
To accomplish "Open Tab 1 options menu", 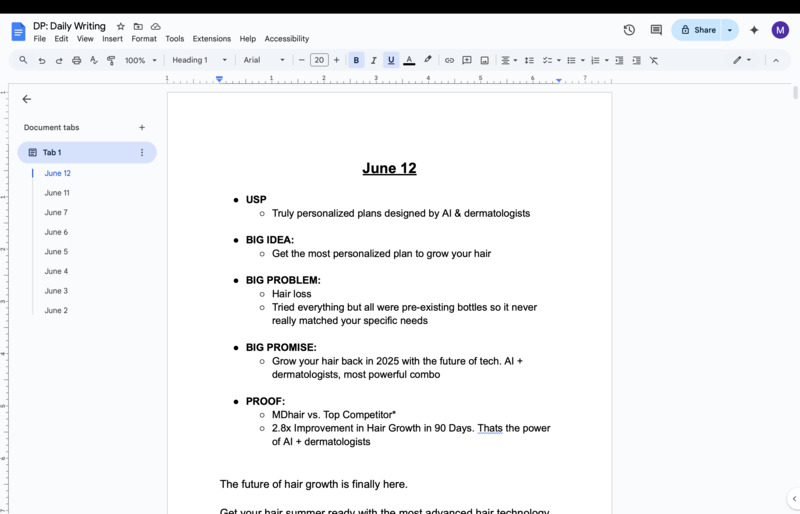I will pos(142,152).
